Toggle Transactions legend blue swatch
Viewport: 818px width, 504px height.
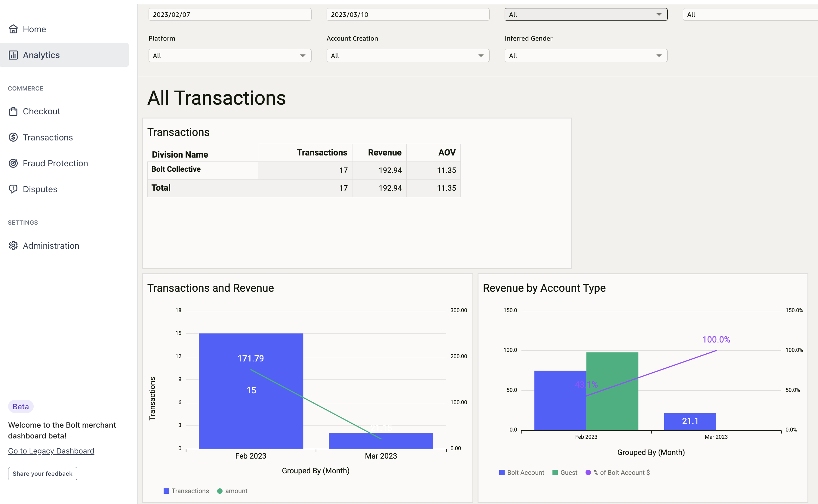click(166, 491)
